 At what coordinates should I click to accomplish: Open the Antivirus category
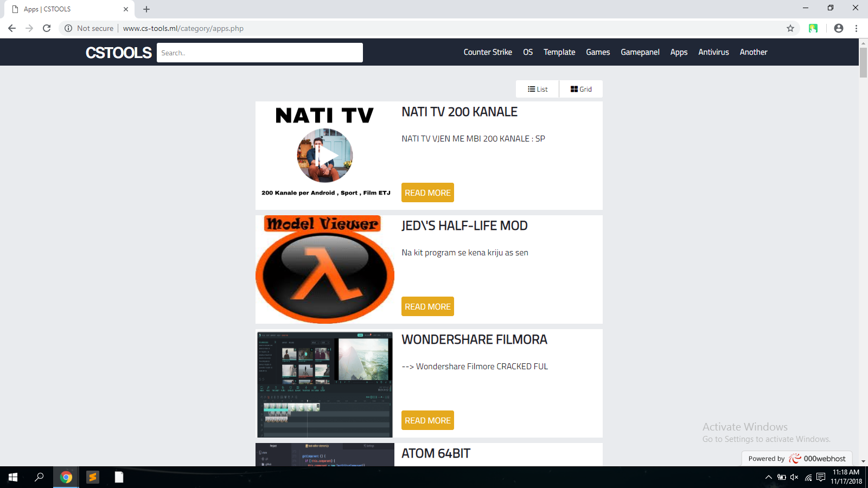[713, 52]
